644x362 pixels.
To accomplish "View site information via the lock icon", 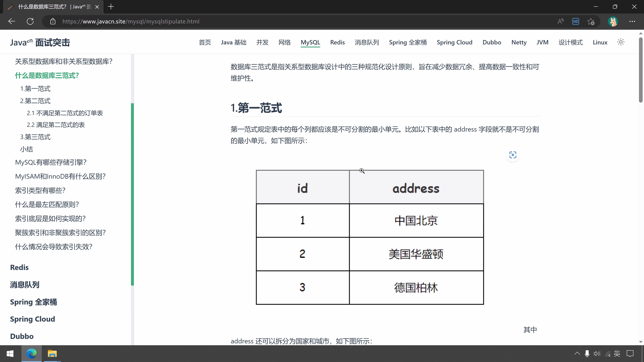I will pyautogui.click(x=53, y=21).
